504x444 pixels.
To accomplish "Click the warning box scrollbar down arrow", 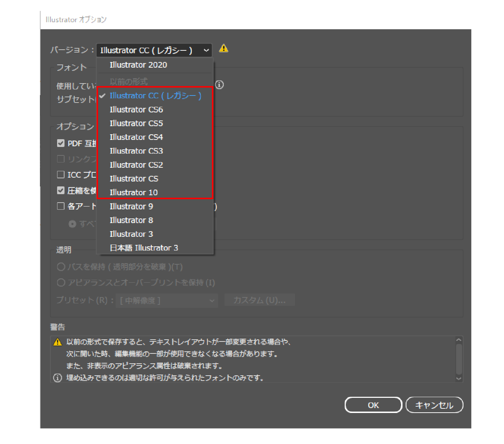I will point(459,378).
